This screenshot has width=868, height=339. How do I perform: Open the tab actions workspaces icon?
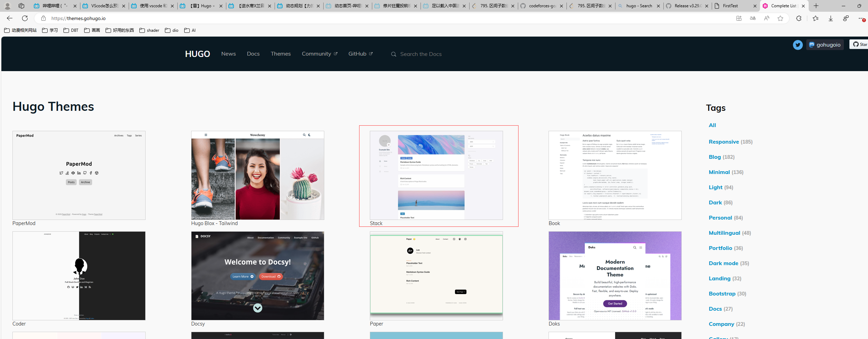point(21,6)
